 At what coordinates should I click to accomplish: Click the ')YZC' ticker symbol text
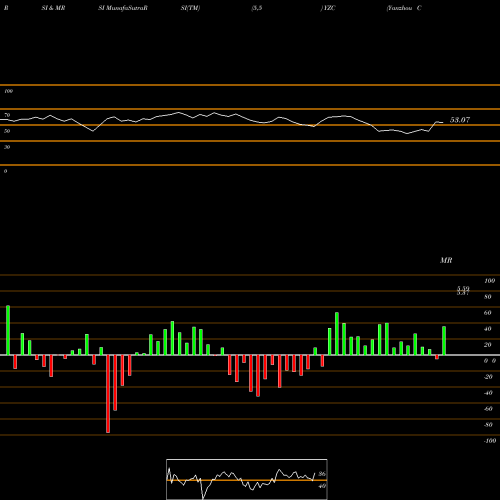click(328, 8)
